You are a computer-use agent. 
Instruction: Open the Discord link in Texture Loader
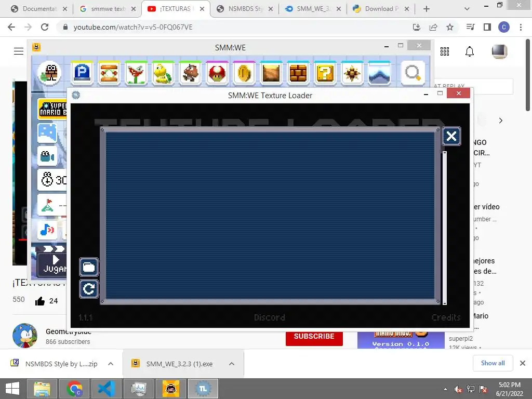point(270,317)
